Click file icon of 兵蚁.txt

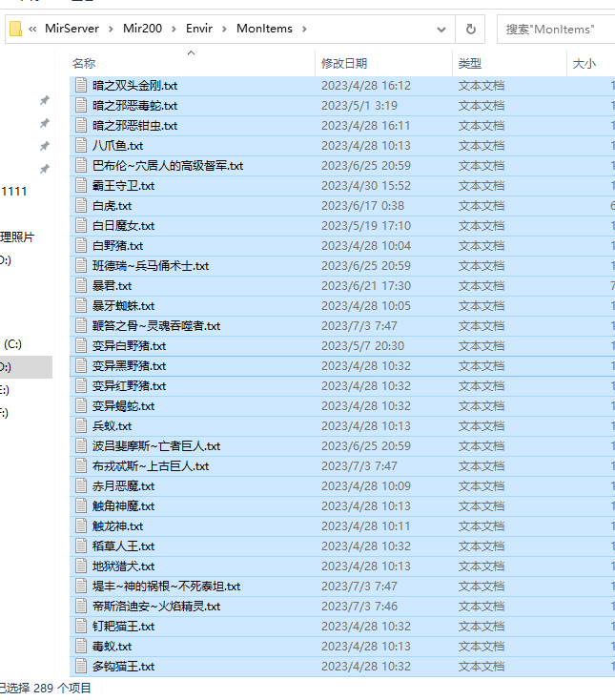pyautogui.click(x=81, y=426)
